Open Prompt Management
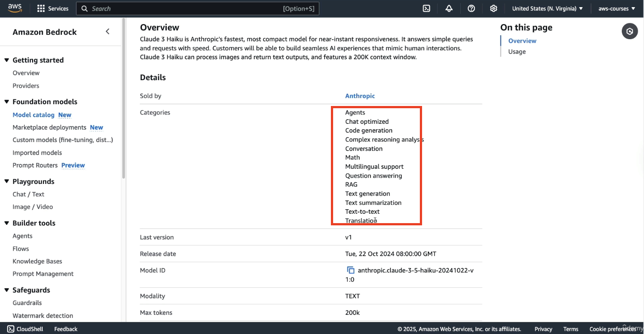The image size is (644, 334). (43, 274)
